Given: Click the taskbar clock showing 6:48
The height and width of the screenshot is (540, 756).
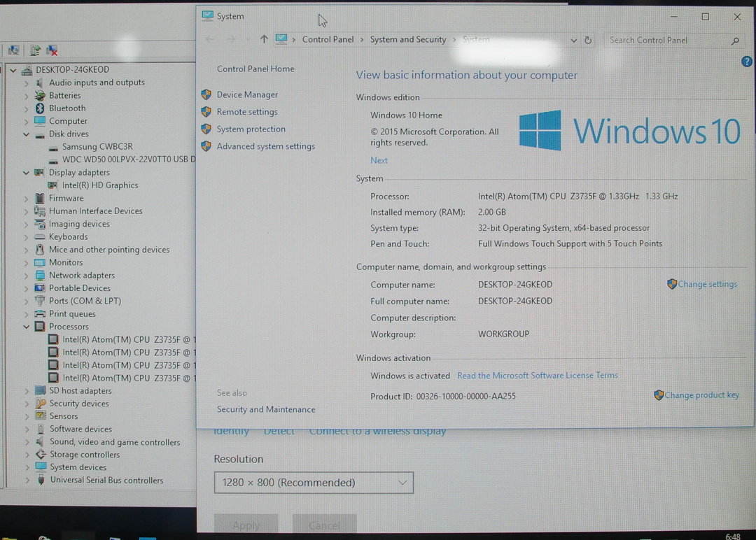Looking at the screenshot, I should (x=732, y=536).
